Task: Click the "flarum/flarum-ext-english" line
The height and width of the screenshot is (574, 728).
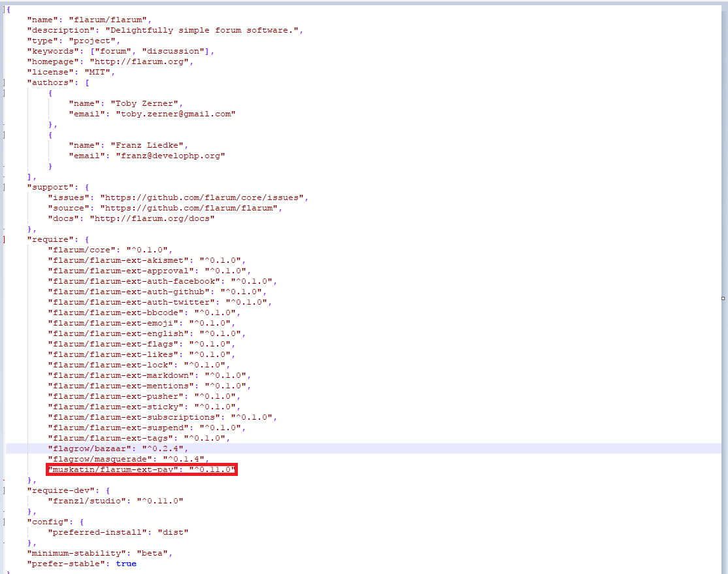Action: [x=147, y=333]
